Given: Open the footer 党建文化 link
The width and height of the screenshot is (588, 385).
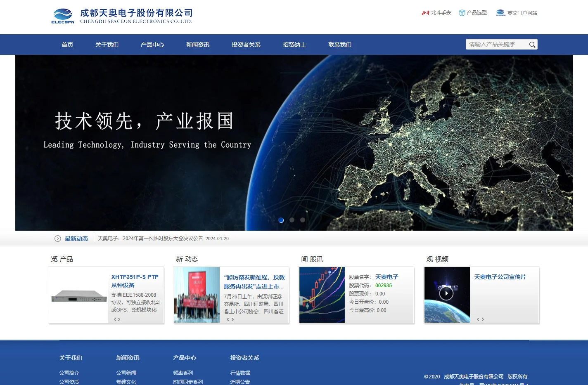Looking at the screenshot, I should pyautogui.click(x=126, y=382).
